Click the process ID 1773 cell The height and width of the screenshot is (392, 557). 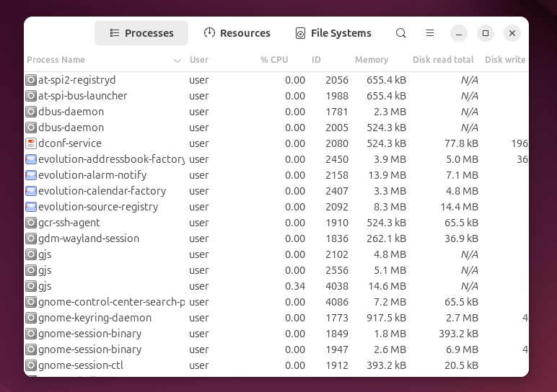coord(337,318)
